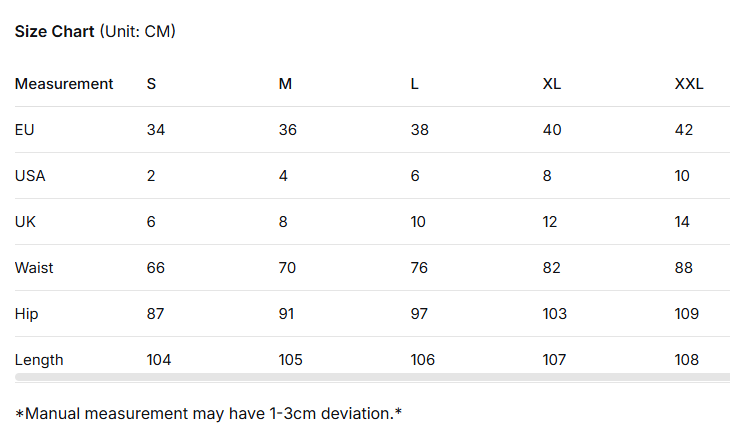Select the XL size column header

tap(551, 84)
